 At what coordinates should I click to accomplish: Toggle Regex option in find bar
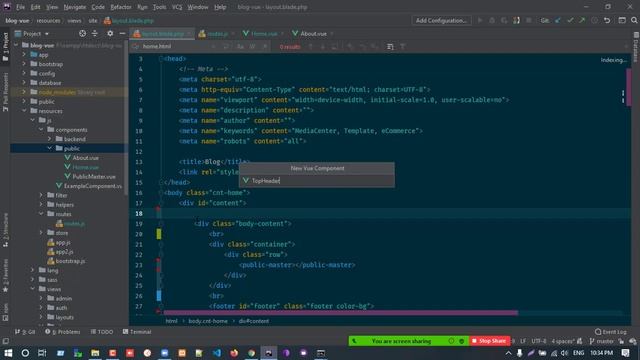click(264, 47)
